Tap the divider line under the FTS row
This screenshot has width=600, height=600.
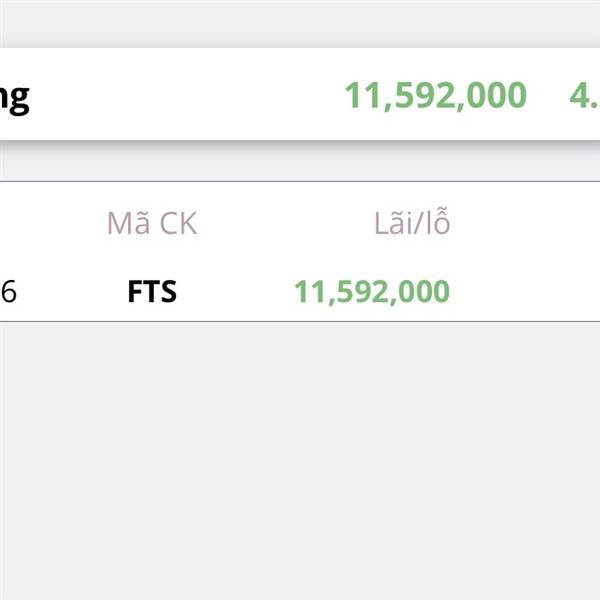[300, 321]
